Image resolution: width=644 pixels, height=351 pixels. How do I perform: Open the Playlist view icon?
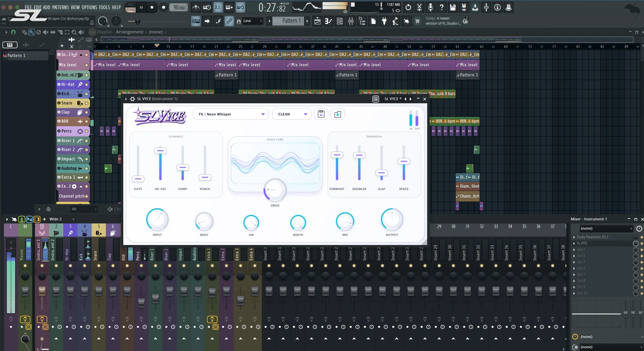[317, 21]
